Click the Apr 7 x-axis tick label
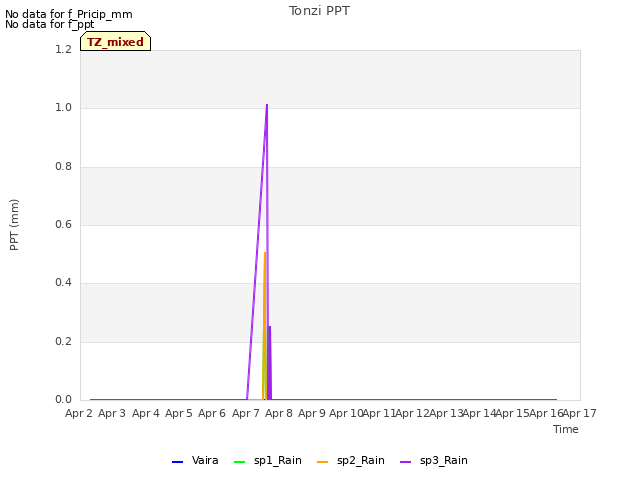 coord(246,413)
